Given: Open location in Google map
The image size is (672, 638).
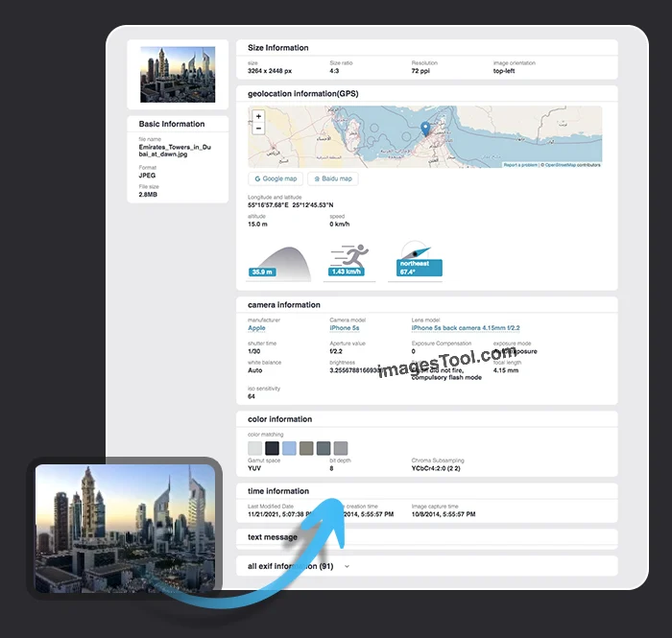Looking at the screenshot, I should click(276, 178).
